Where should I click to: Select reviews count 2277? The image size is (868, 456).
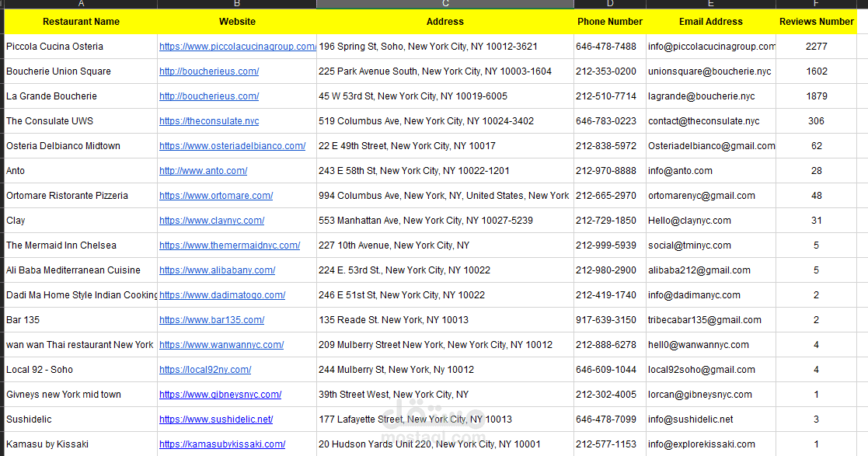[817, 47]
